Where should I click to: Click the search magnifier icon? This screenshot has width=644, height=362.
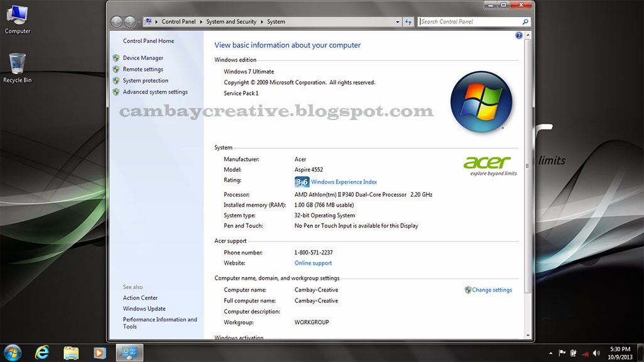click(x=525, y=22)
